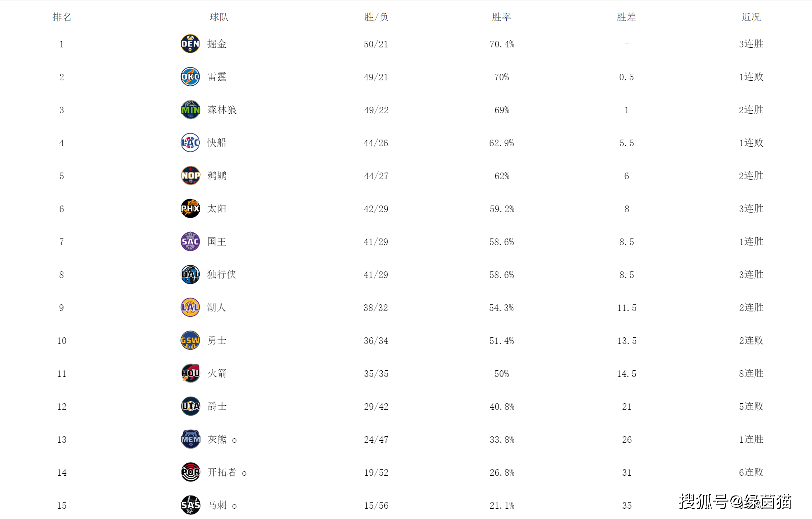Open the Phoenix Suns PHX logo
Screen dimensions: 812x519
tap(190, 208)
